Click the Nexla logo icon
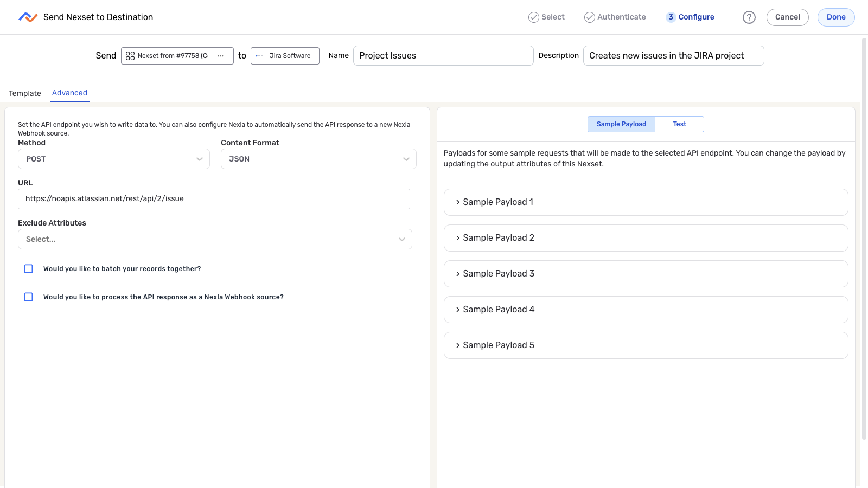 pyautogui.click(x=28, y=17)
